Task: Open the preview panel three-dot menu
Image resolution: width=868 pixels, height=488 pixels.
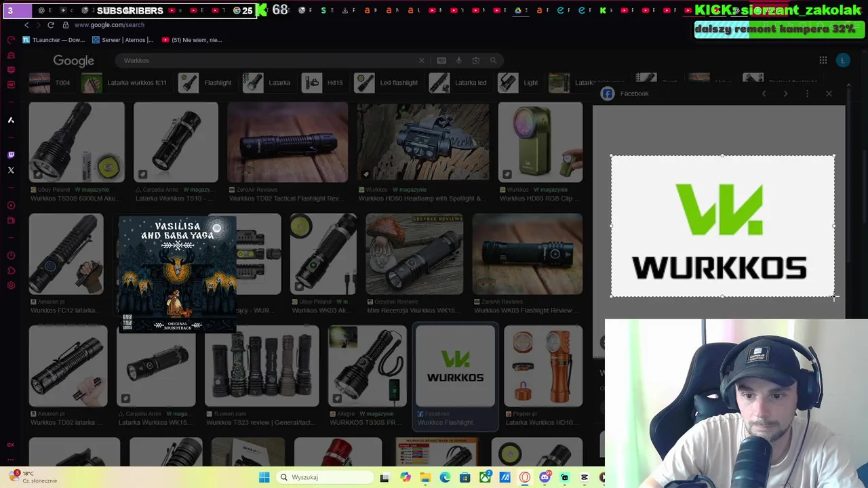Action: click(807, 94)
